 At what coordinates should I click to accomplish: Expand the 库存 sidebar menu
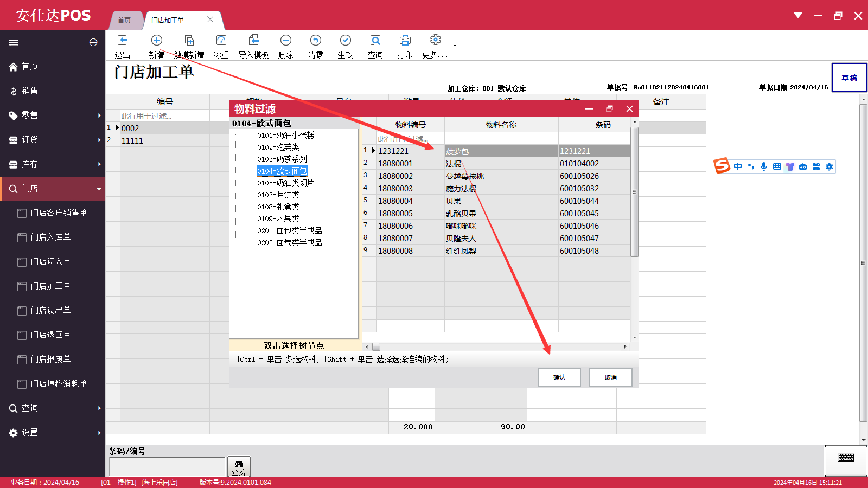(x=53, y=164)
